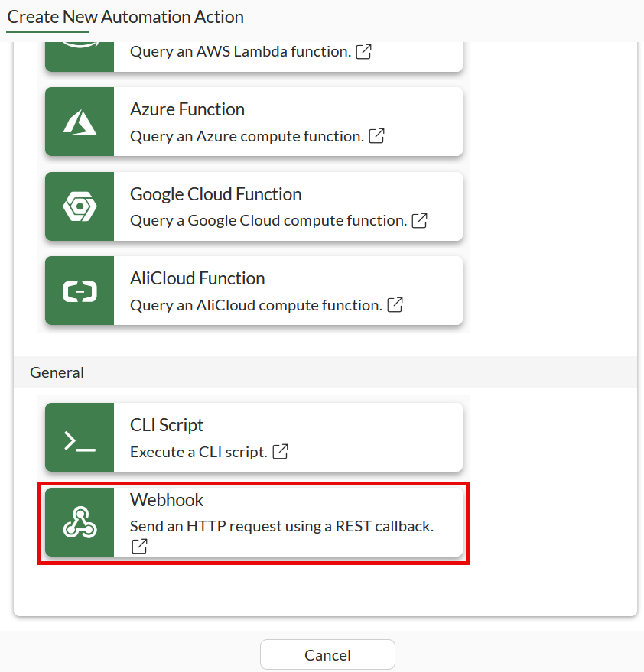Click the Azure Function logo icon

coord(80,122)
